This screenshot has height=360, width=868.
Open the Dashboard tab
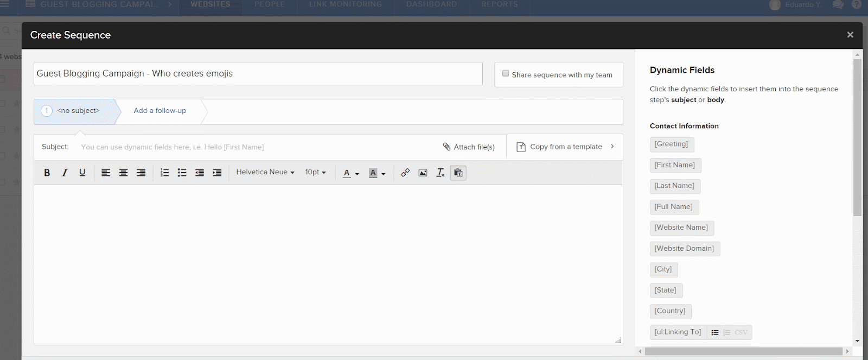click(432, 4)
